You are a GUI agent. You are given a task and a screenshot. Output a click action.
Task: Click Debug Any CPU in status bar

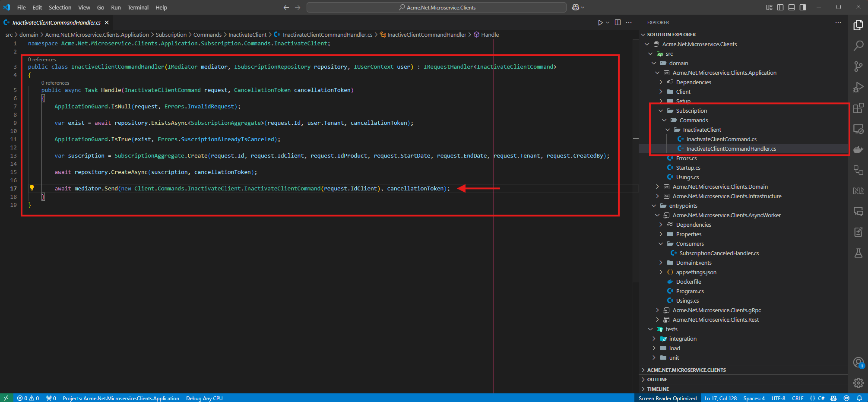coord(204,398)
